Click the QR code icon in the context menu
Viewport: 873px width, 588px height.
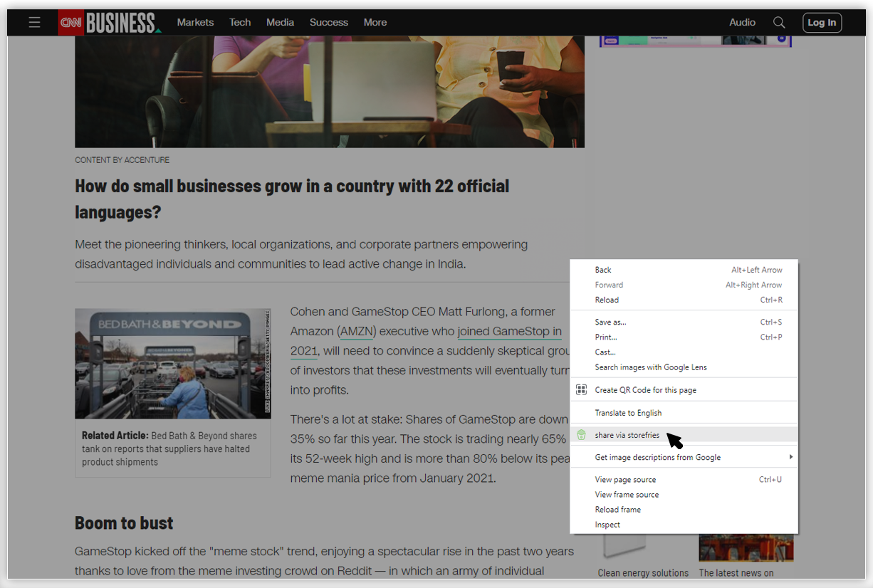(x=581, y=390)
